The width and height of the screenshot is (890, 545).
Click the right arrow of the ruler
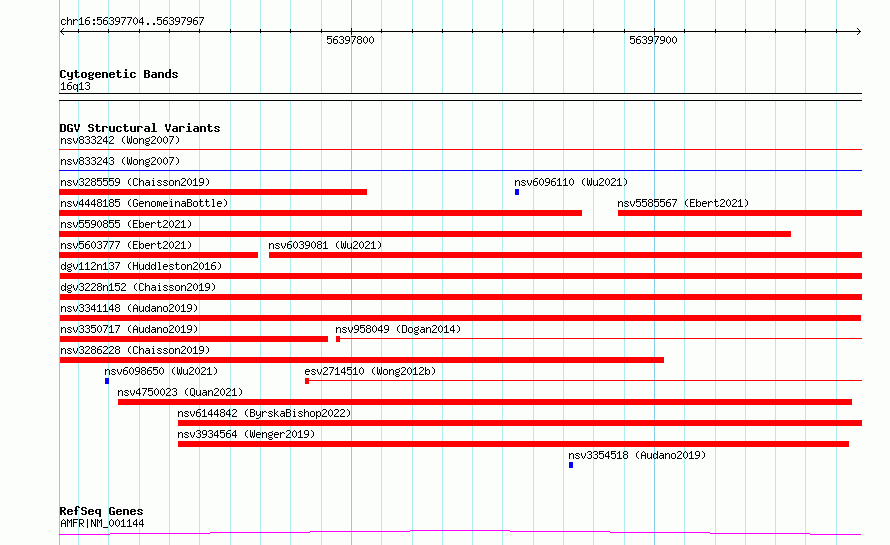[859, 32]
